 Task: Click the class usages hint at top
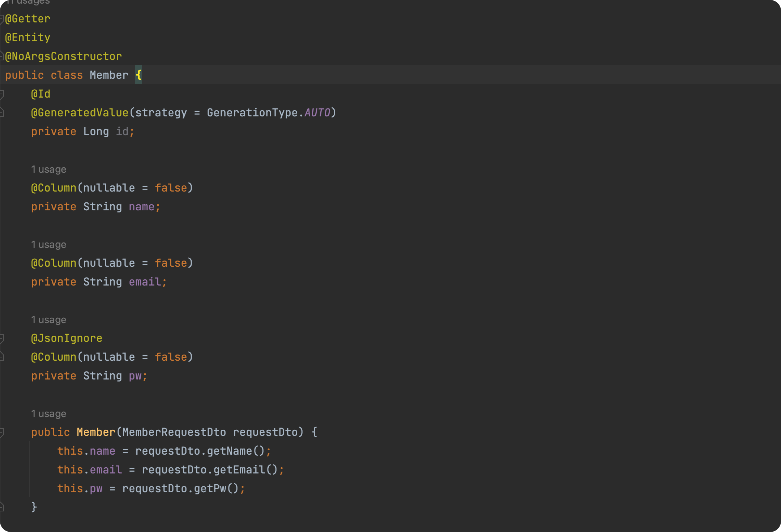[28, 2]
